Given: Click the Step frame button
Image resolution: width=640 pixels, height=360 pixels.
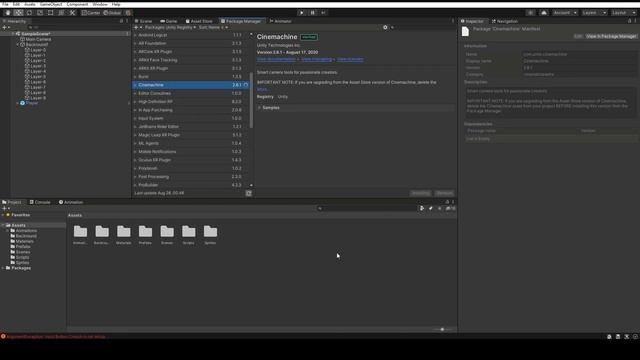Looking at the screenshot, I should tap(323, 13).
